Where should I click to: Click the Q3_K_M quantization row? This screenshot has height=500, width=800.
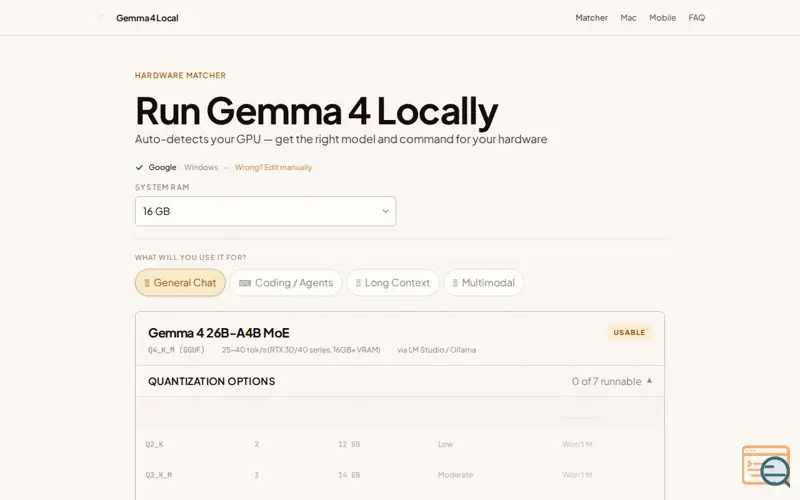400,475
